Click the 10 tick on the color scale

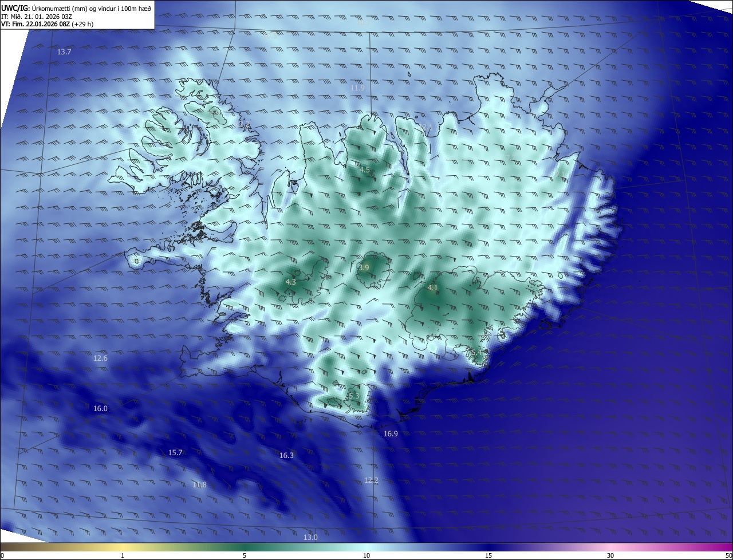pos(366,555)
